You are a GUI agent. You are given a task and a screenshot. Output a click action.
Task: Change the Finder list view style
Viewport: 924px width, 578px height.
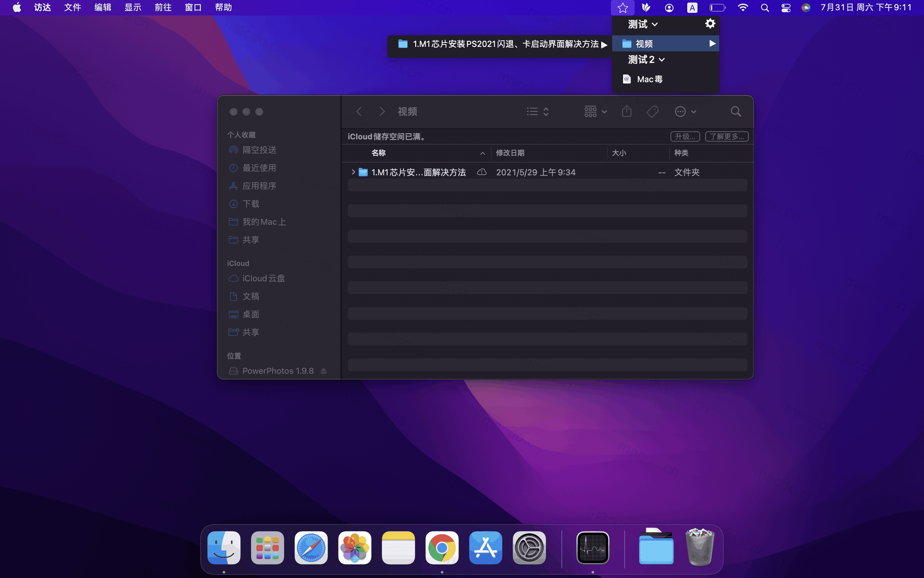tap(538, 111)
